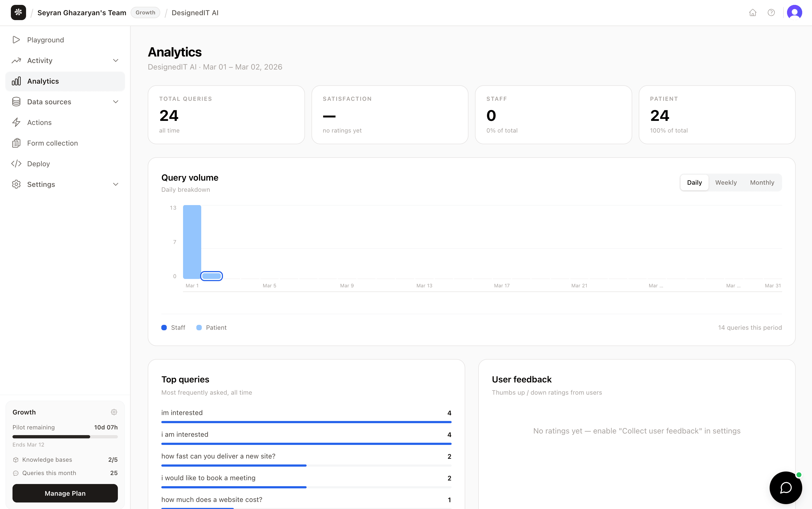Select the Activity section icon
Viewport: 812px width, 509px height.
pos(17,60)
